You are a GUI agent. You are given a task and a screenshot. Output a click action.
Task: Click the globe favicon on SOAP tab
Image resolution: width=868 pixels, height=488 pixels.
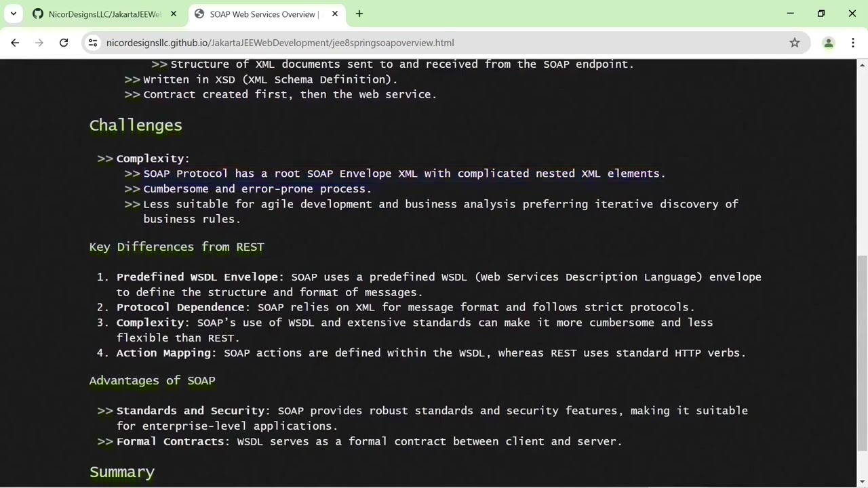click(199, 14)
